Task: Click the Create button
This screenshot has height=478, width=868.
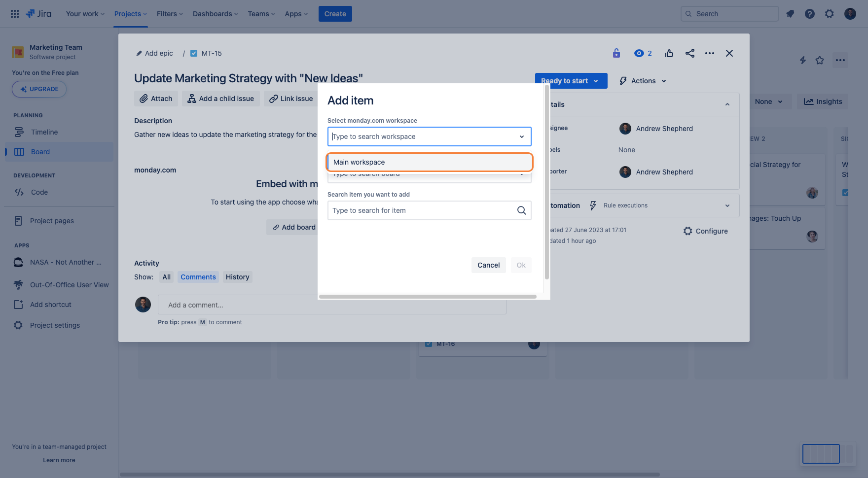Action: 335,14
